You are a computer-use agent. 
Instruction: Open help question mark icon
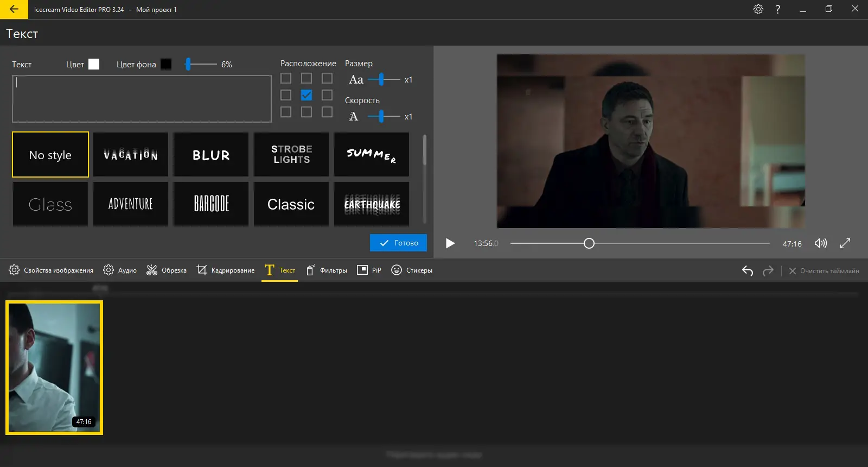[x=778, y=9]
